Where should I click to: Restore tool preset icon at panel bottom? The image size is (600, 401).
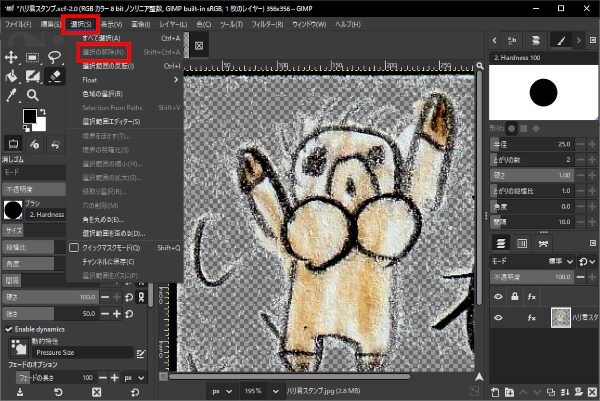click(x=58, y=392)
